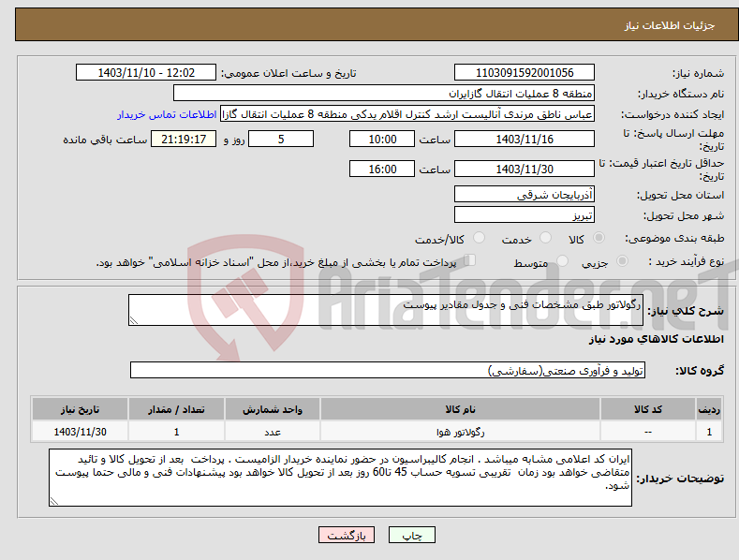Image resolution: width=739 pixels, height=560 pixels.
Task: Toggle the Islamic treasury payment checkbox
Action: pos(470,259)
